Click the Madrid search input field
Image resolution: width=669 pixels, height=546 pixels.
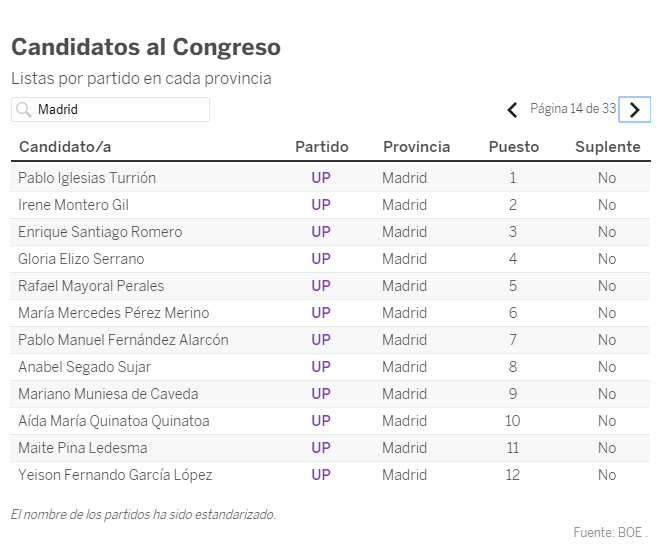(111, 110)
